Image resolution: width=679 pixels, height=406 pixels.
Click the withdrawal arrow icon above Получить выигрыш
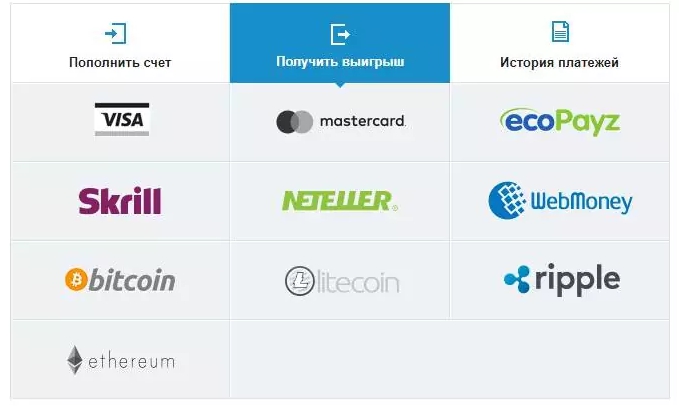coord(340,34)
